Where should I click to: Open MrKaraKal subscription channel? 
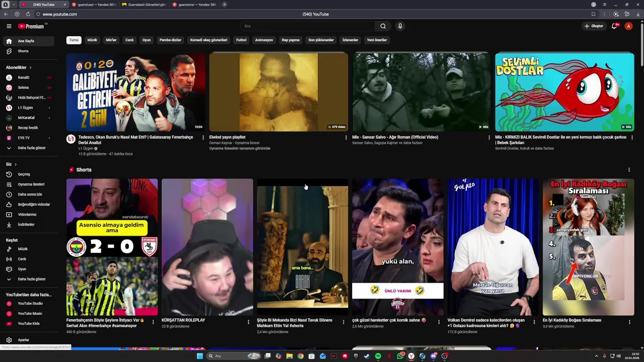[29, 118]
